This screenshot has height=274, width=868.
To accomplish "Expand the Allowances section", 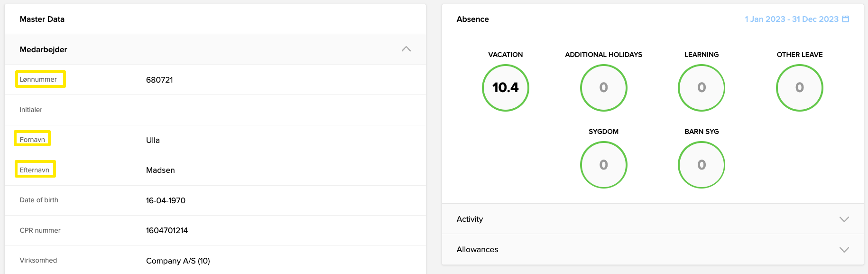I will pyautogui.click(x=844, y=249).
